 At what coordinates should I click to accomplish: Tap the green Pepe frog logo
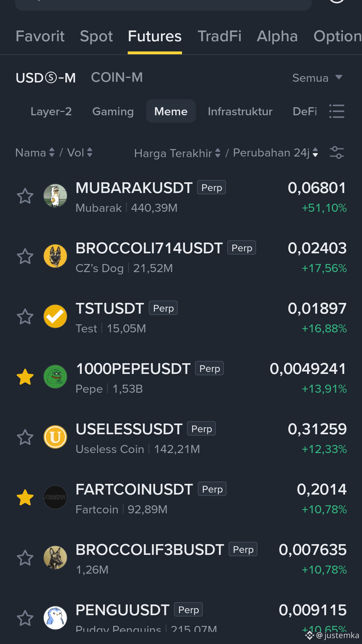tap(55, 377)
